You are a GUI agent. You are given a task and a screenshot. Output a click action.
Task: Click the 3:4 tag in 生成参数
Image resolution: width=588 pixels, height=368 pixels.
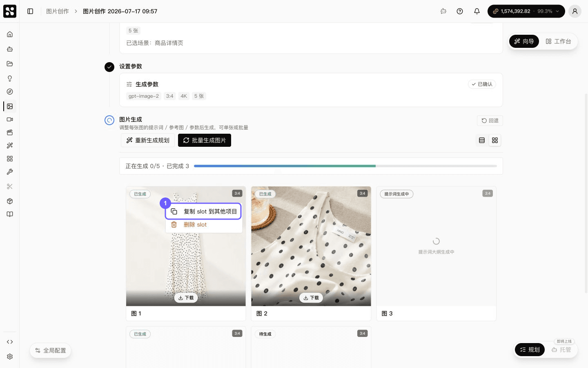(170, 96)
